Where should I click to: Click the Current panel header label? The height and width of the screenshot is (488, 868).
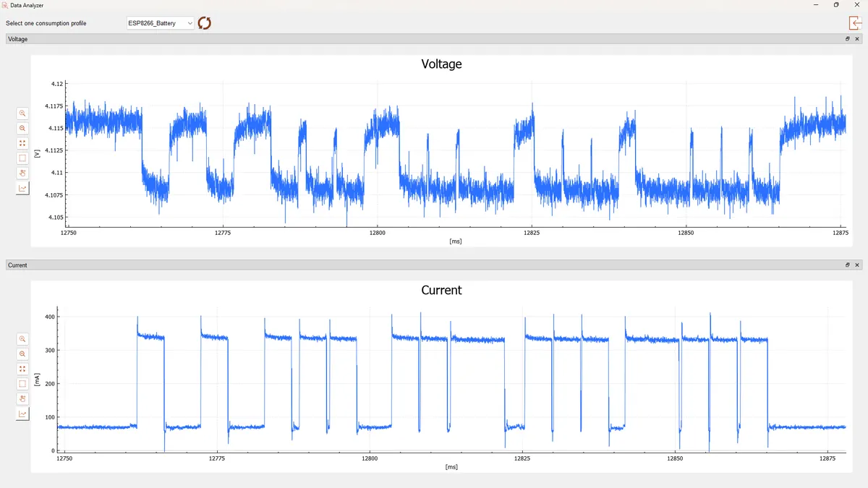pyautogui.click(x=17, y=265)
